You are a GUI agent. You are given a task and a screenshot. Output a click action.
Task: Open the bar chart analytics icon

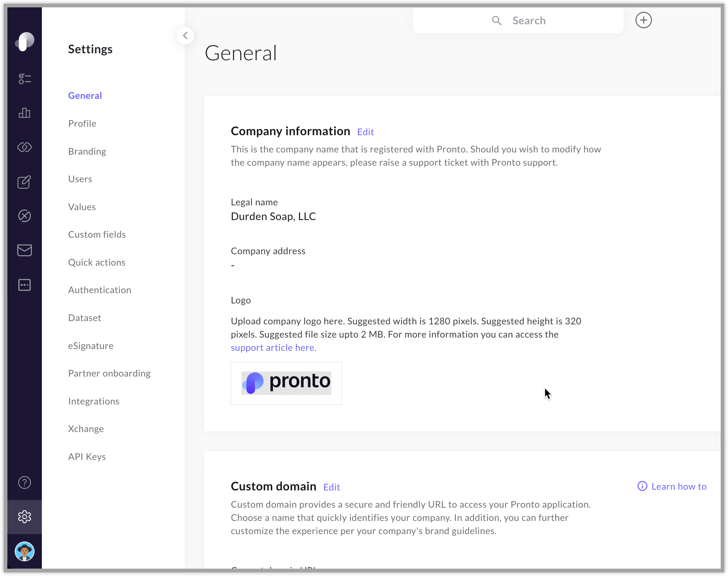click(x=25, y=113)
